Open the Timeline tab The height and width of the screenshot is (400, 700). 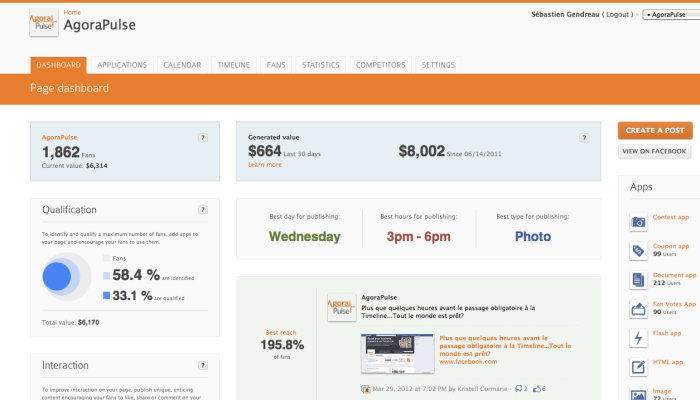pos(233,65)
